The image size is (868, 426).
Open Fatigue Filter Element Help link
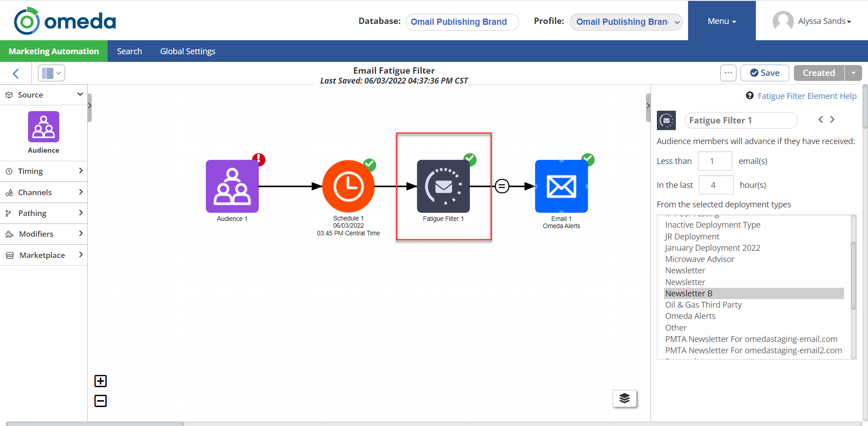pos(807,96)
